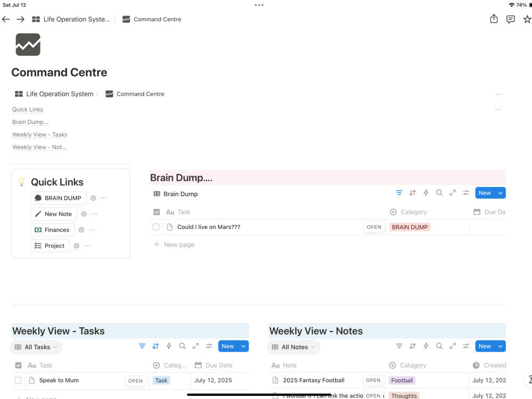Open the page comments icon
The width and height of the screenshot is (532, 399).
click(x=510, y=19)
